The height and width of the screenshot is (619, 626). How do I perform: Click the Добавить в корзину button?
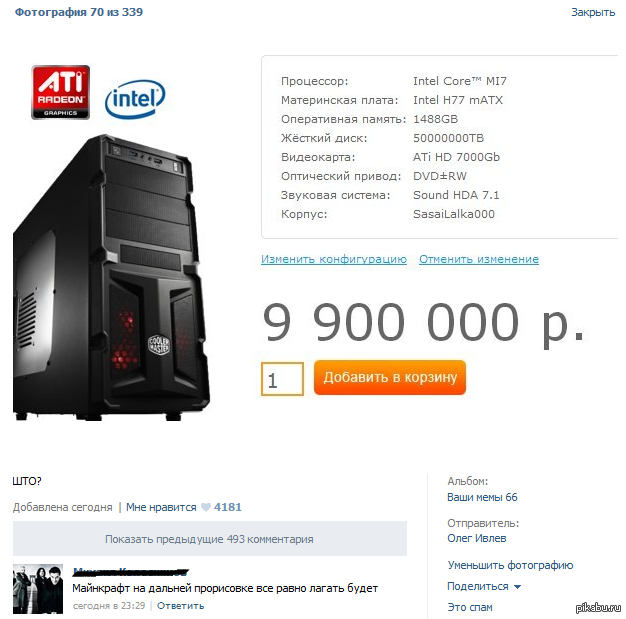tap(390, 377)
